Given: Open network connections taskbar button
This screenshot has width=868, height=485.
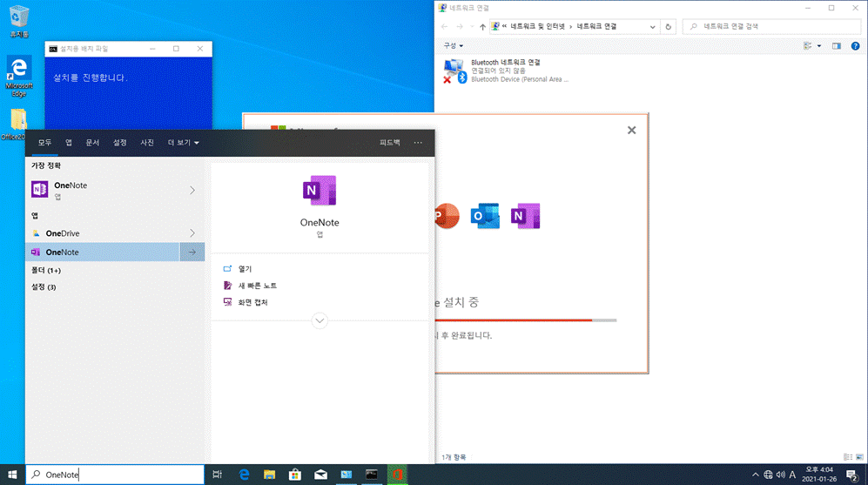Looking at the screenshot, I should click(346, 475).
